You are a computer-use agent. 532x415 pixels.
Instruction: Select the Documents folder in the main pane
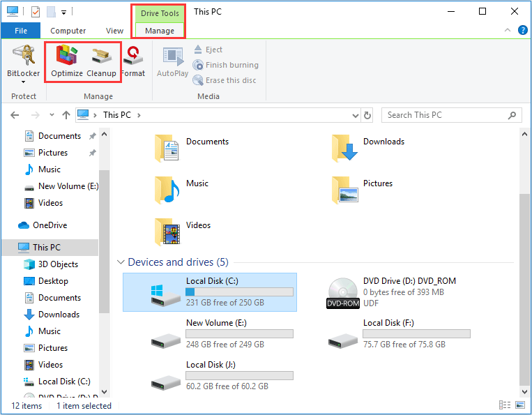click(x=192, y=148)
